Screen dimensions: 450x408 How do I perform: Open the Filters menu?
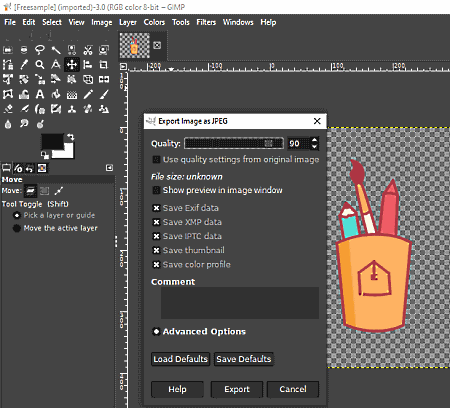[x=206, y=22]
